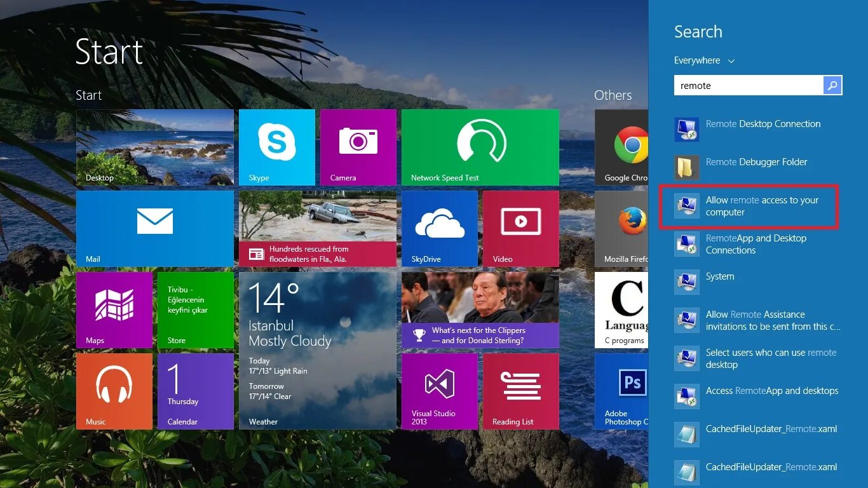868x488 pixels.
Task: Open Remote Debugger Folder result
Action: (x=758, y=168)
